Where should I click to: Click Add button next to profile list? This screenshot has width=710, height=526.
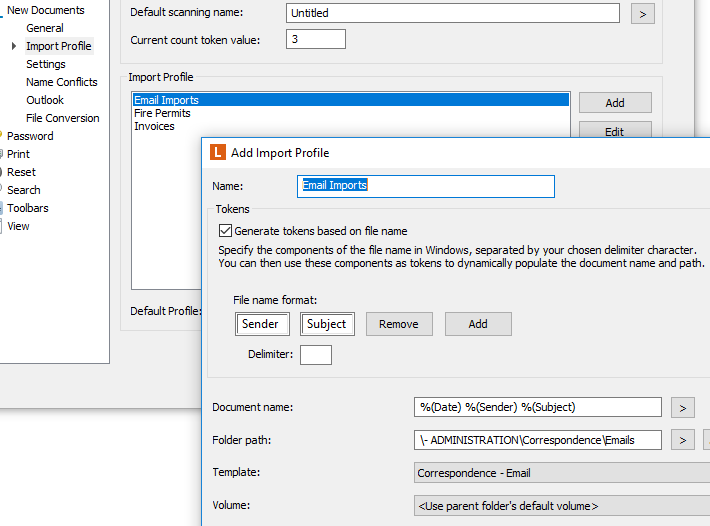point(615,103)
